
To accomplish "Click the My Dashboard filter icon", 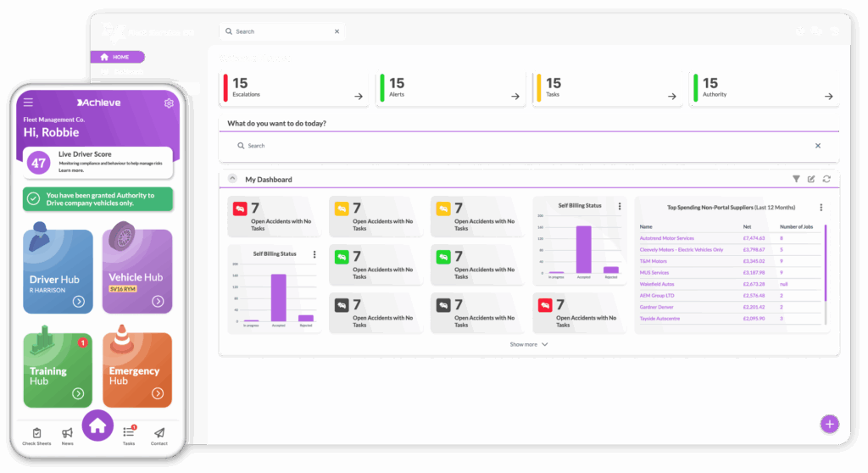I will coord(796,179).
